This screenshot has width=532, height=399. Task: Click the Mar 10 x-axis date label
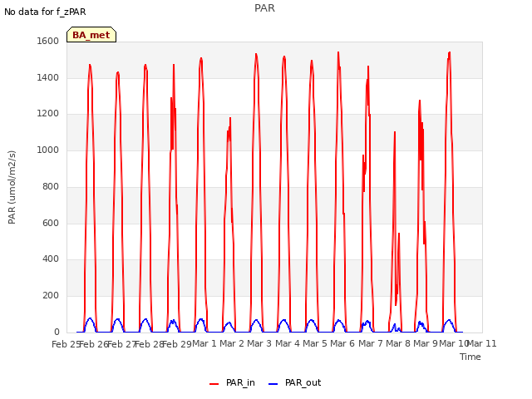tap(454, 343)
